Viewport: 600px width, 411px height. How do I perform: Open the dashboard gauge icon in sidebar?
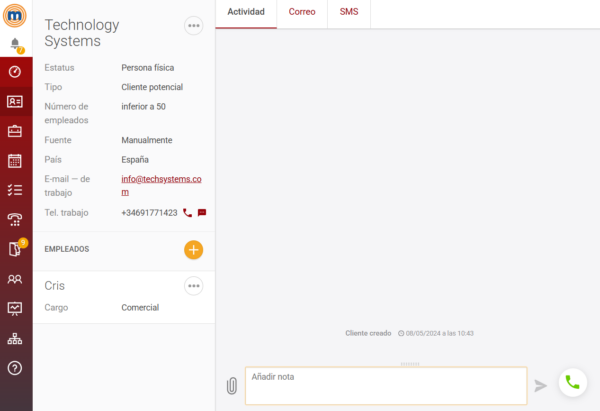tap(15, 72)
